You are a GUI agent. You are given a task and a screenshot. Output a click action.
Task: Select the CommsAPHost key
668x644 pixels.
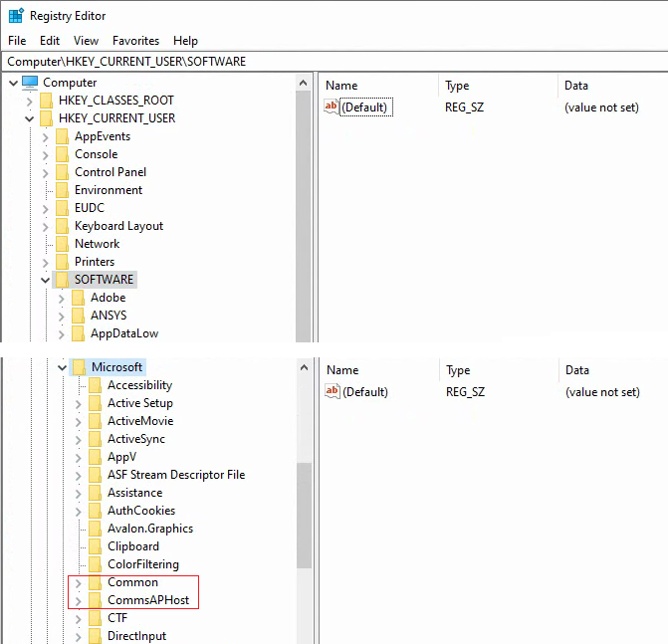coord(147,600)
